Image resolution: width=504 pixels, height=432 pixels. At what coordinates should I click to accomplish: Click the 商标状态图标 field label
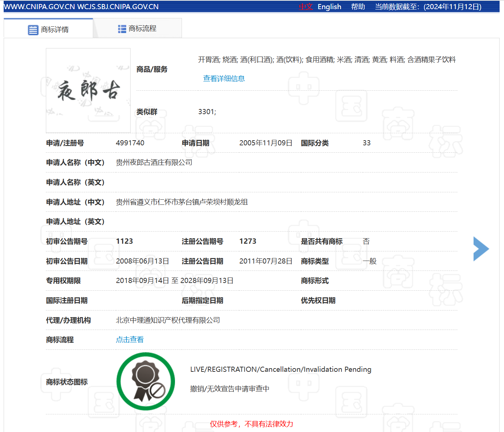(67, 382)
